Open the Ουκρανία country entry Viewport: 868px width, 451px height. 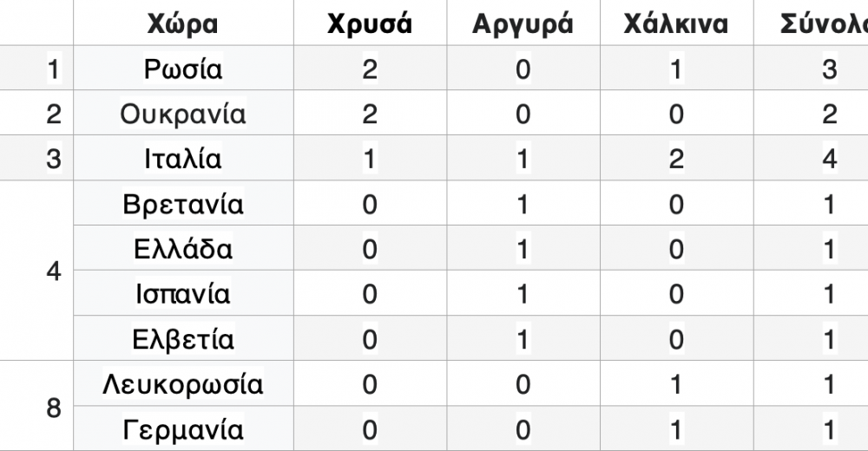[183, 114]
